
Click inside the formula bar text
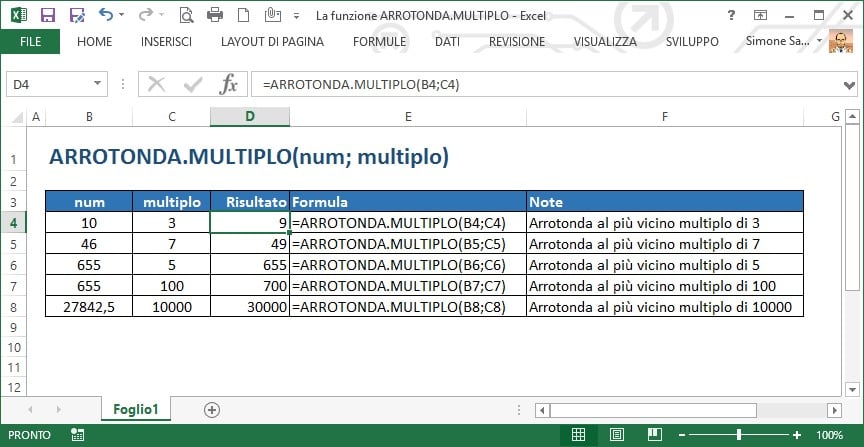361,84
